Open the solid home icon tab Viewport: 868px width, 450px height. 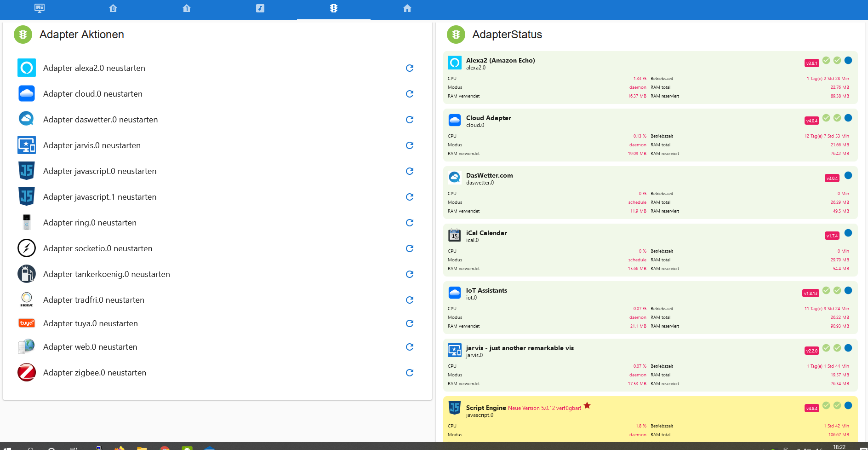click(407, 8)
